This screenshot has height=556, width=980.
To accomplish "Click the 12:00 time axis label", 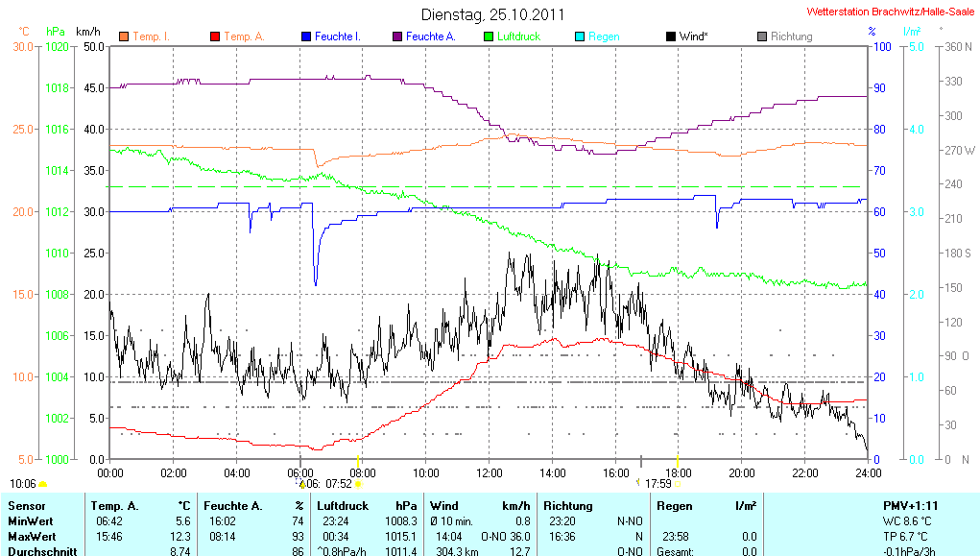I will coord(489,472).
